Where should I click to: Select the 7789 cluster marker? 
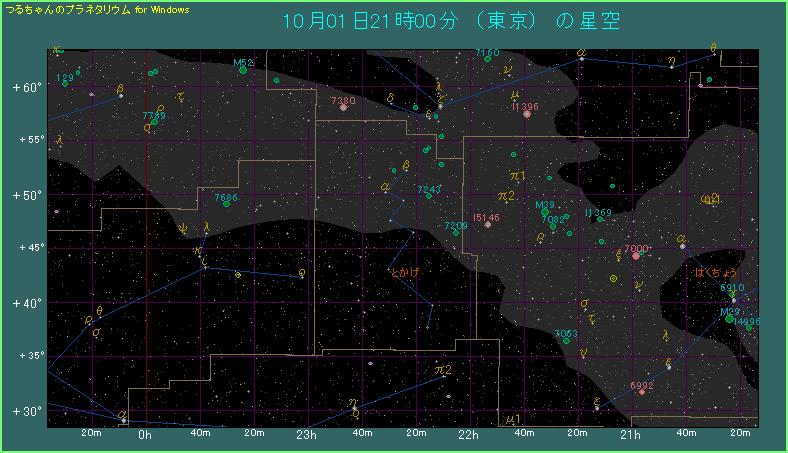click(154, 122)
